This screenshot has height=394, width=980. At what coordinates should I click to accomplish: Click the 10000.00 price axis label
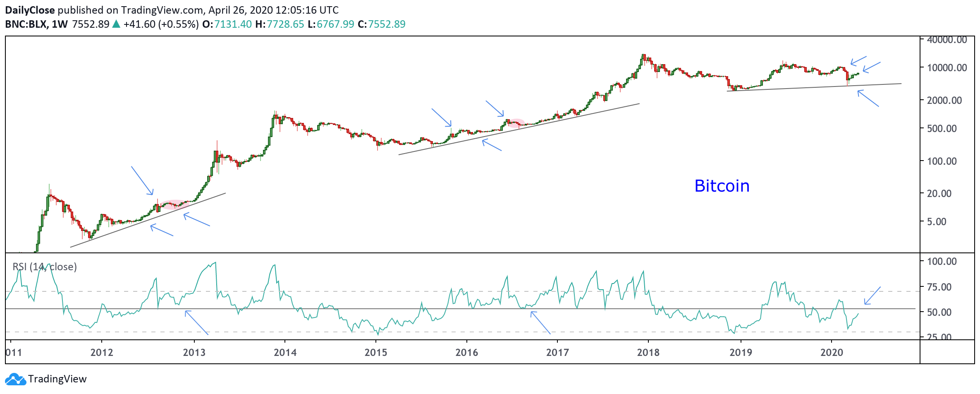tap(947, 67)
